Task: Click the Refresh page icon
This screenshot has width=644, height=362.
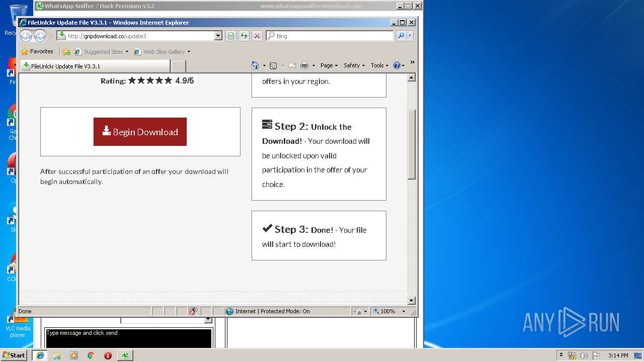Action: point(244,36)
